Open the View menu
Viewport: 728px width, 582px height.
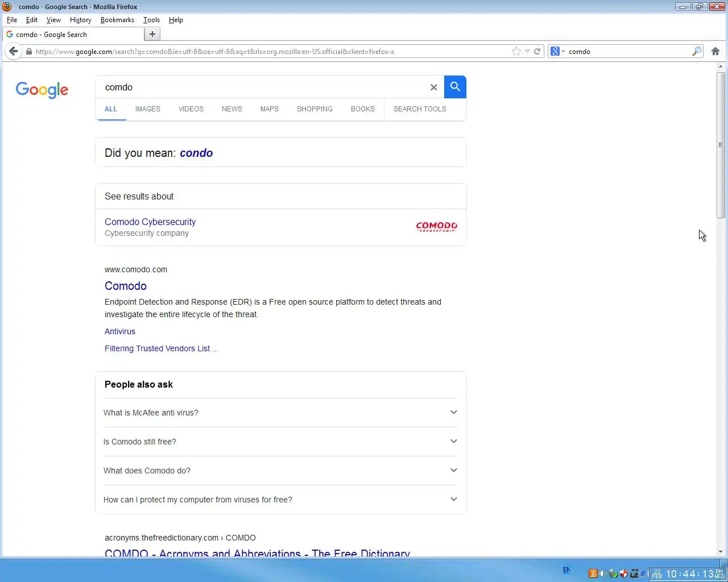pyautogui.click(x=53, y=20)
